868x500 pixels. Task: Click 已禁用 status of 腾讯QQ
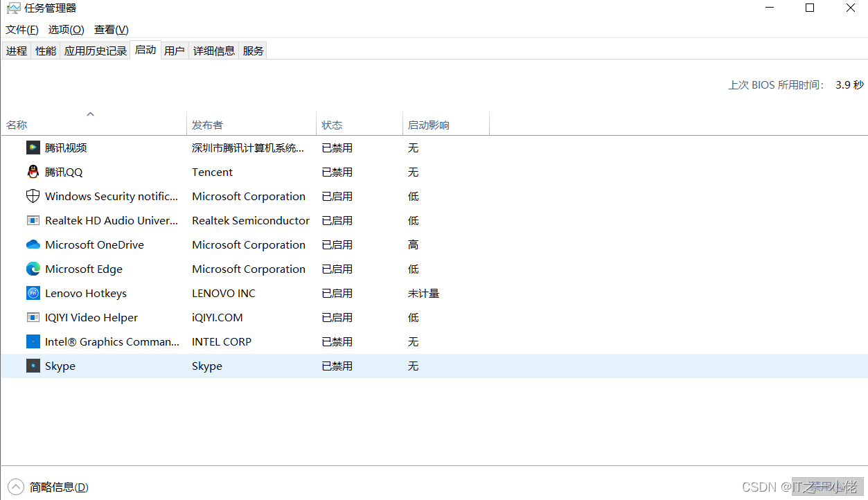(x=337, y=172)
